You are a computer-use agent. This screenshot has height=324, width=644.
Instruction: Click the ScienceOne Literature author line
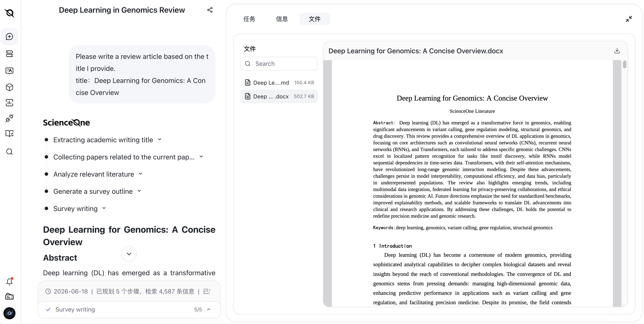point(472,111)
